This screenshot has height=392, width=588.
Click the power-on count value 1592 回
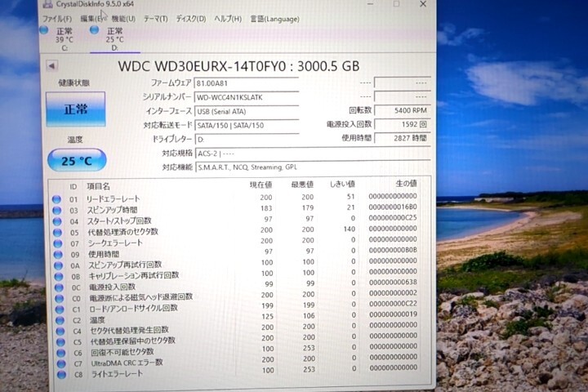tap(402, 124)
